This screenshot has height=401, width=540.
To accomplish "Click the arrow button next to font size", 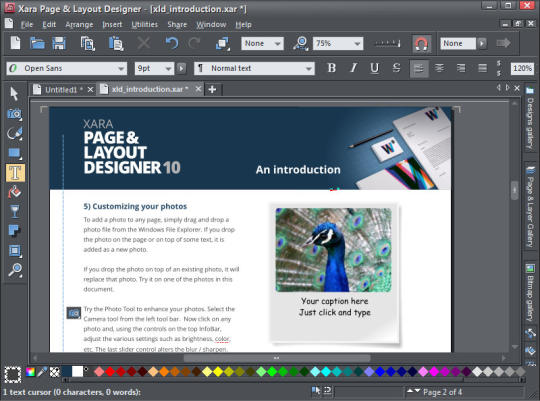I will pyautogui.click(x=181, y=68).
